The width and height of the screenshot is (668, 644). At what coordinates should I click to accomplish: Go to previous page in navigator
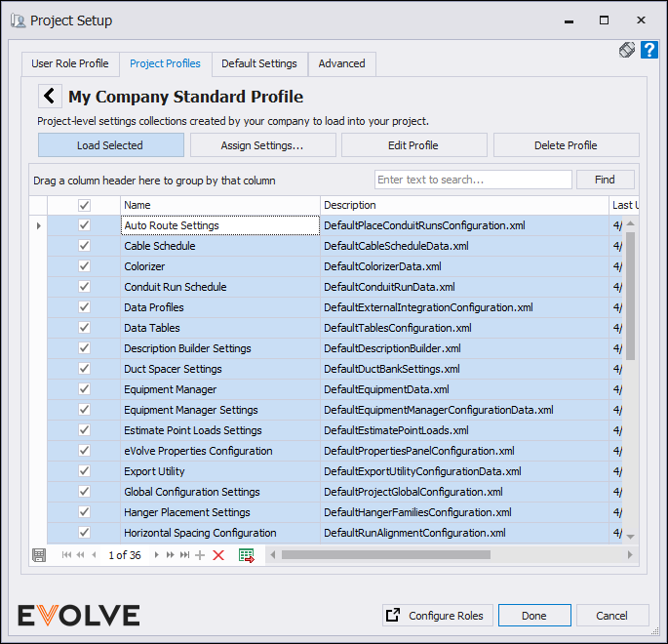click(81, 555)
